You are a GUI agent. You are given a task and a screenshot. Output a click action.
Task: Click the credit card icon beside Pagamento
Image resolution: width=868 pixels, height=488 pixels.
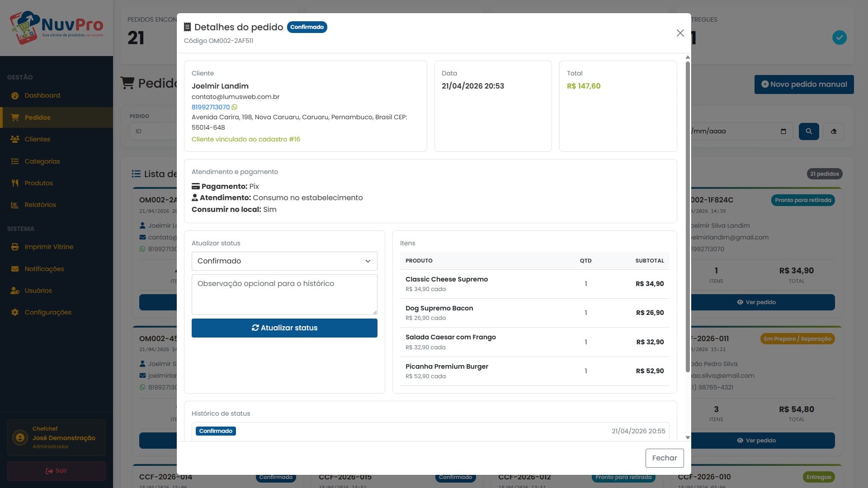196,186
